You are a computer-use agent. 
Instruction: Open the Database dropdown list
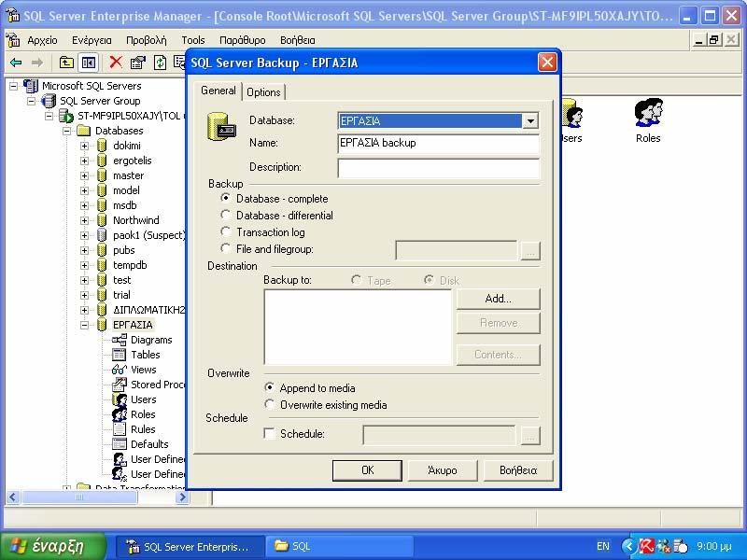(x=530, y=121)
